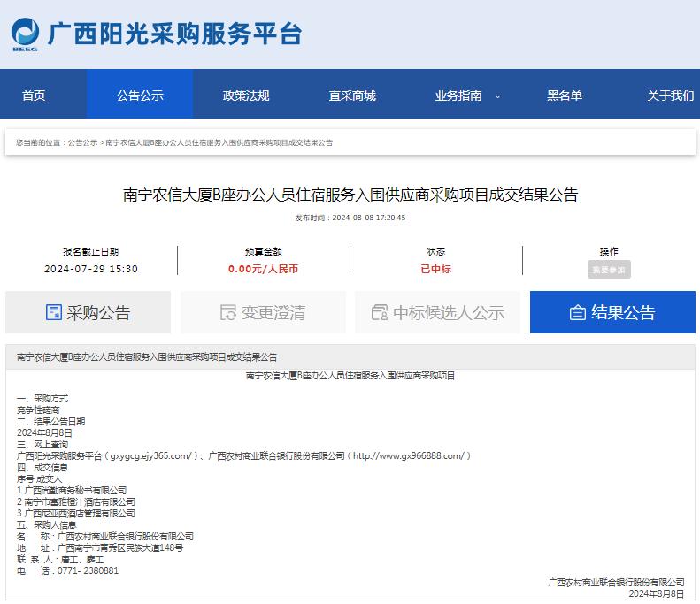Screen dimensions: 700x604
Task: Click the 报名截止日期 label
Action: tap(91, 251)
